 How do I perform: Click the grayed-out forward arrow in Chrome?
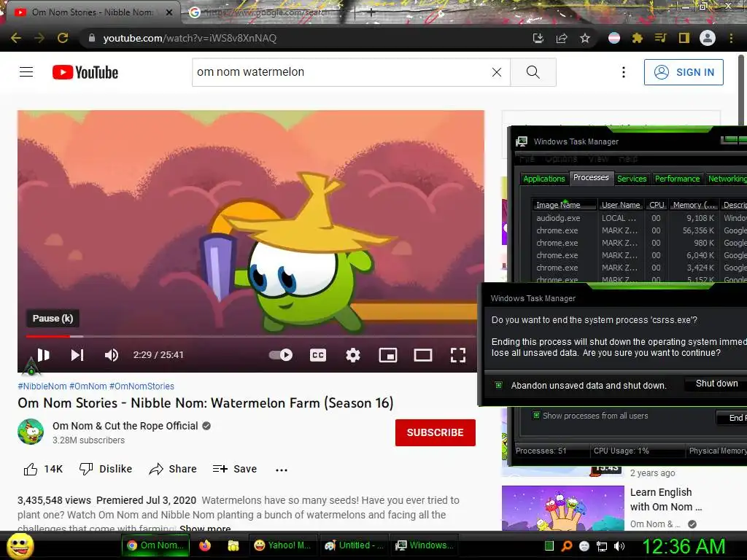(x=39, y=38)
